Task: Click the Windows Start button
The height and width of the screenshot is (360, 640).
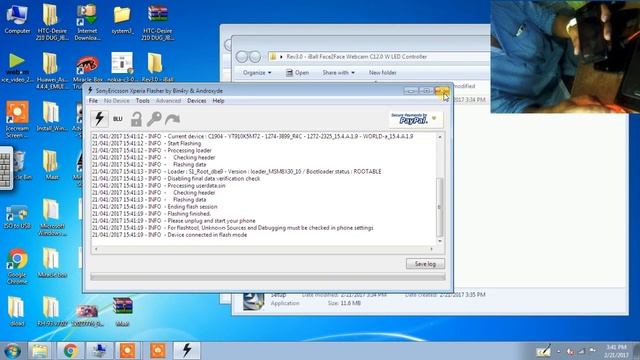Action: click(12, 351)
